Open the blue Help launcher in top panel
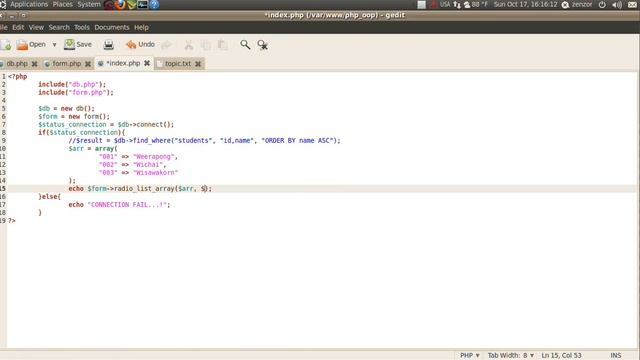Viewport: 640px width, 360px height. (154, 4)
